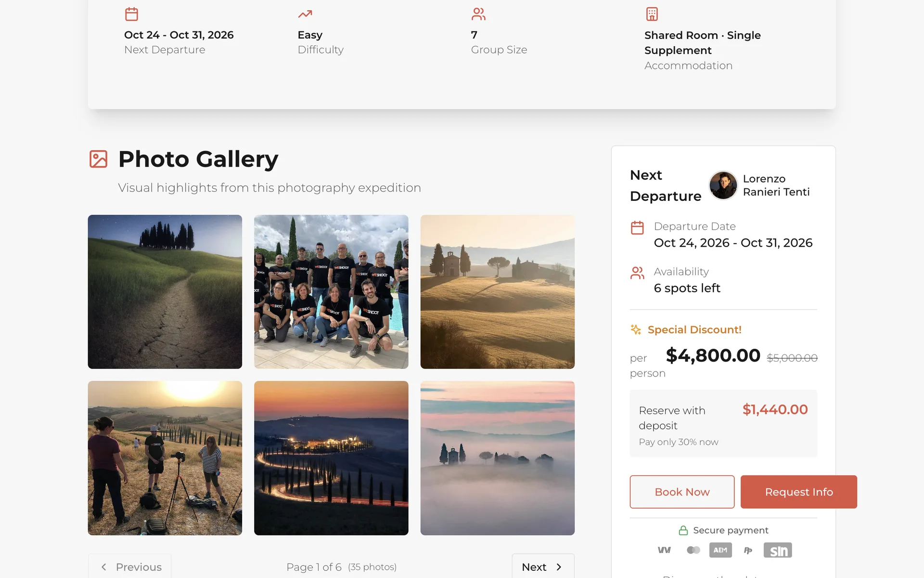Open the group photo in black t-shirts

[x=331, y=292]
